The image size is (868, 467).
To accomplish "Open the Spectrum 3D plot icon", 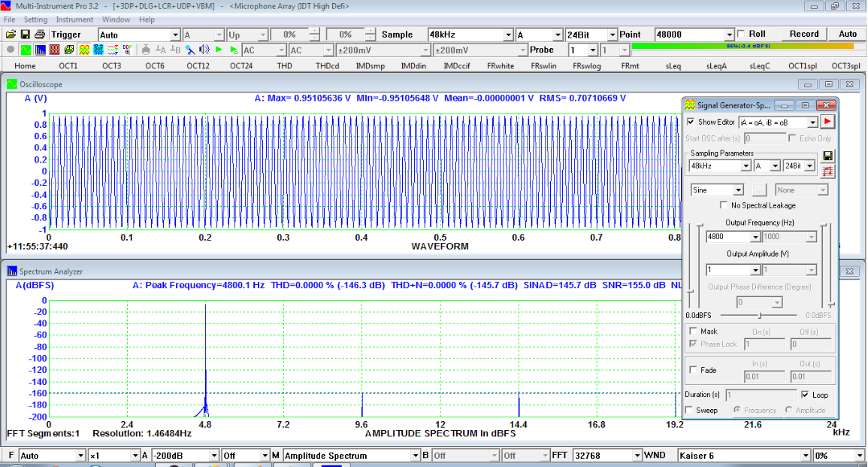I will pos(68,50).
